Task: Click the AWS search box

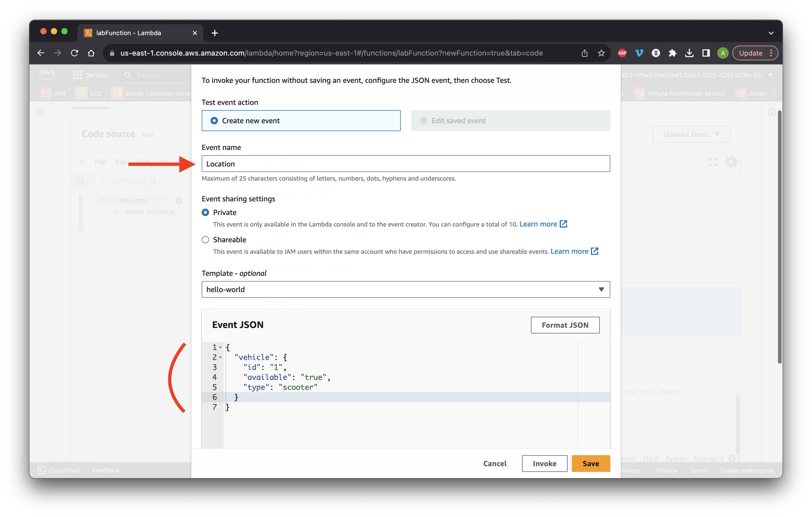Action: 155,75
